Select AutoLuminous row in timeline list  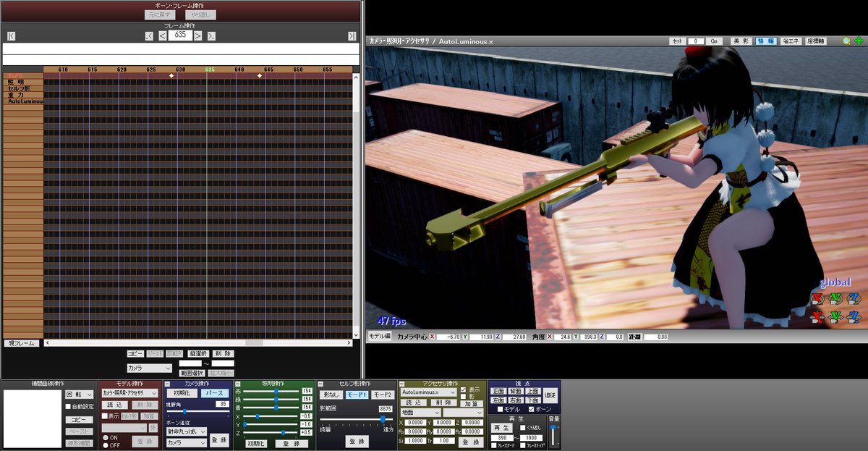(x=22, y=101)
